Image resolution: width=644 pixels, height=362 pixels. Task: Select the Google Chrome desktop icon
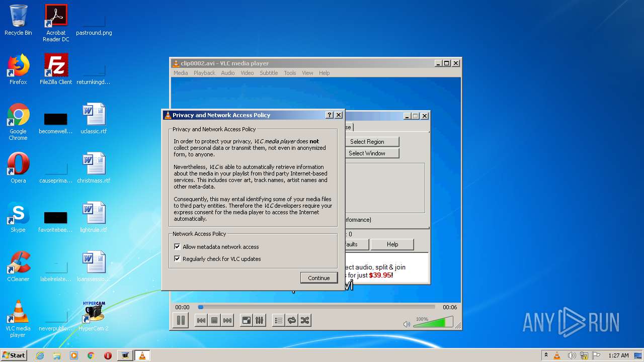pos(18,122)
